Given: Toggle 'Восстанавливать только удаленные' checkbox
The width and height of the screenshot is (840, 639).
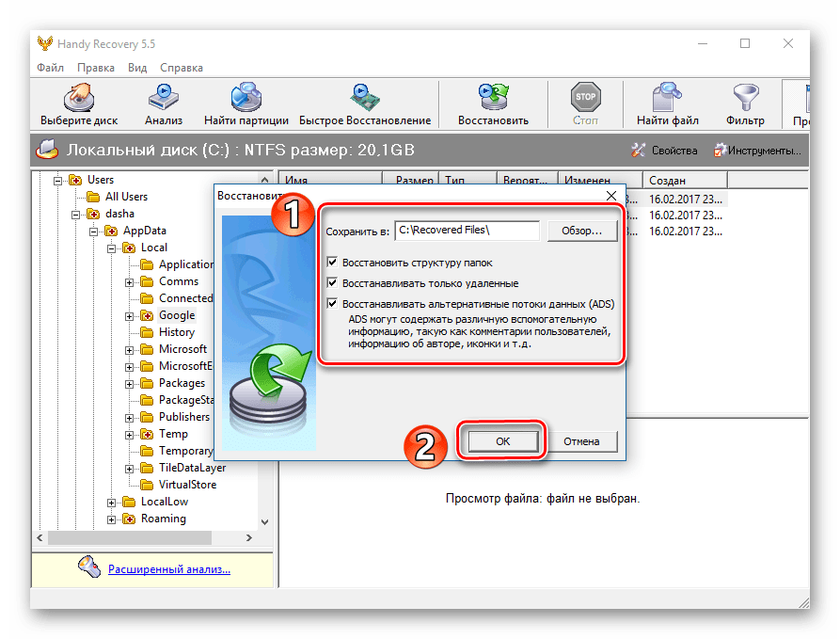Looking at the screenshot, I should 332,283.
